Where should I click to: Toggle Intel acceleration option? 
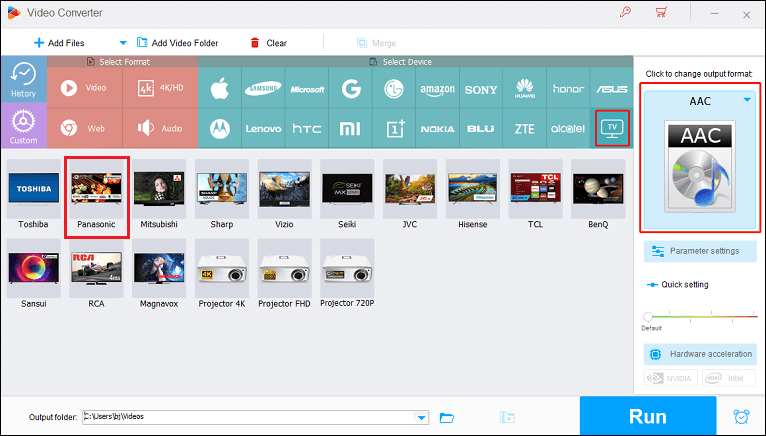pos(728,378)
